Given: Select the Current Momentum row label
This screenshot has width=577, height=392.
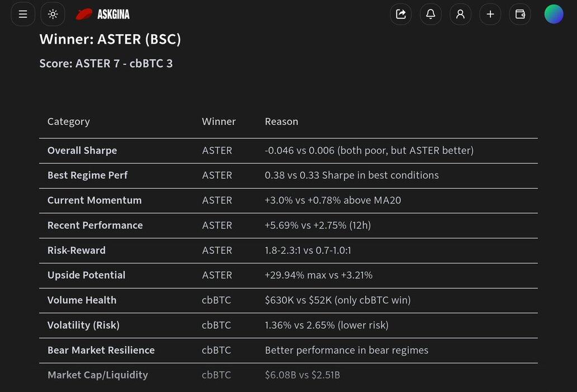Looking at the screenshot, I should coord(94,200).
